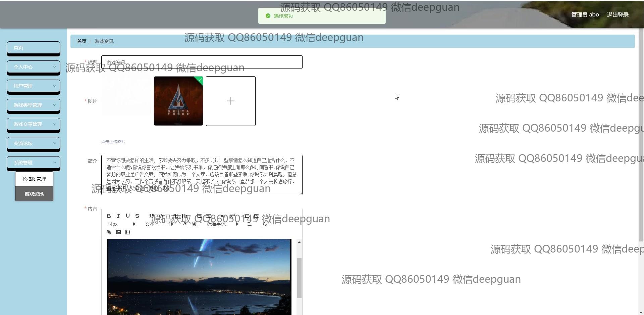This screenshot has height=315, width=644.
Task: Focus the 简介 summary text area
Action: click(x=202, y=175)
